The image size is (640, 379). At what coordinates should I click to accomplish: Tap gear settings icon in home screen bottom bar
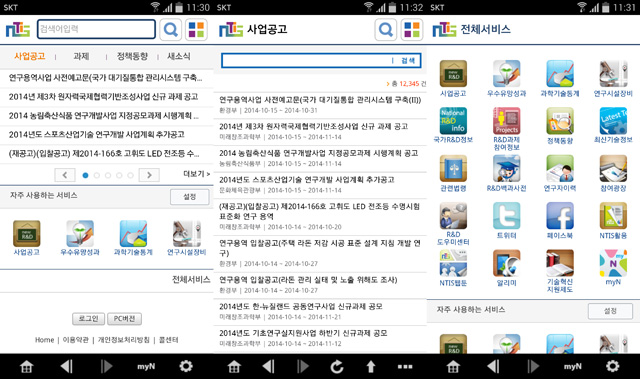coord(186,366)
